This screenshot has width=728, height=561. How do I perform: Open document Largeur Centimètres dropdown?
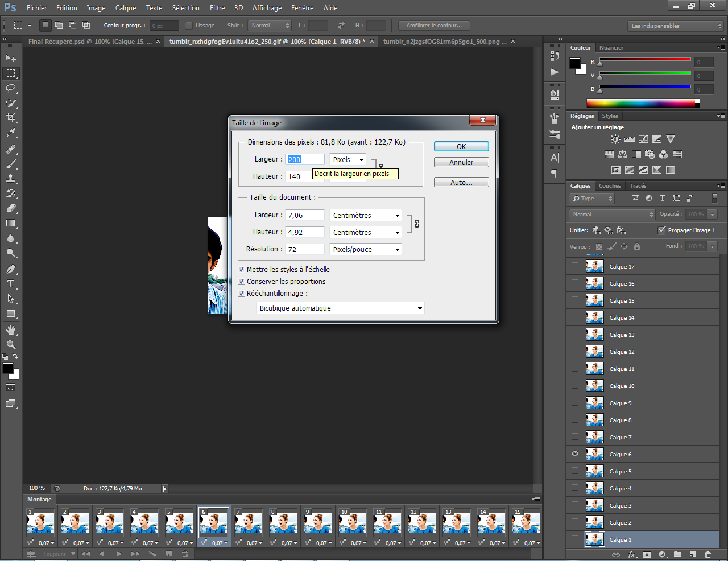point(365,216)
